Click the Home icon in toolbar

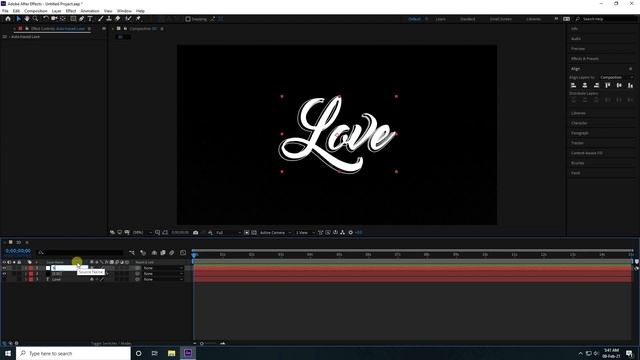[8, 19]
